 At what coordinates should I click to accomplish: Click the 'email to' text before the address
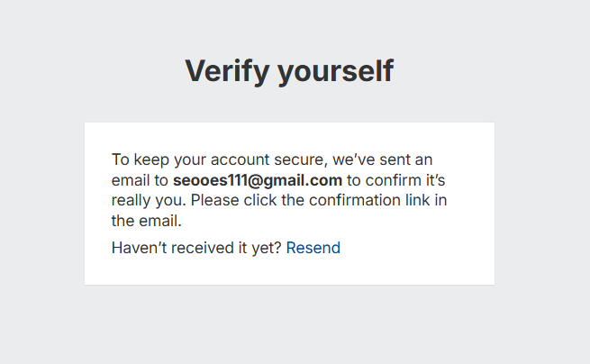[x=140, y=180]
